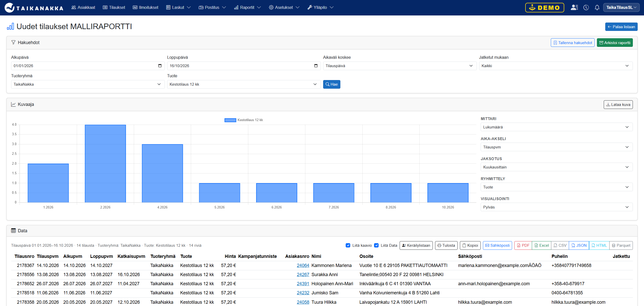Screen dimensions: 644x306
Task: Expand the Mittari Lukumäärä dropdown
Action: pos(556,127)
